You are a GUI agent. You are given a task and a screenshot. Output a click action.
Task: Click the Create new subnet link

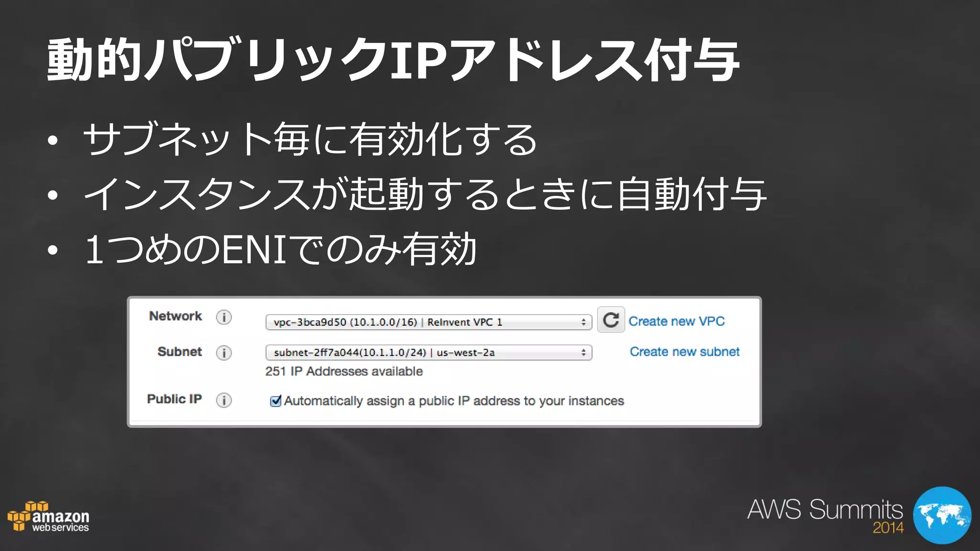[684, 352]
